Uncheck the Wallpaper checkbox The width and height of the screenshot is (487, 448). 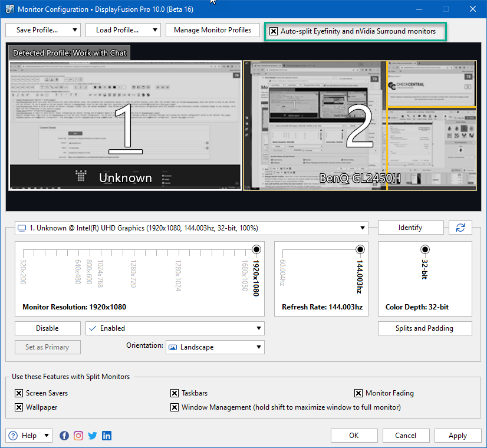pyautogui.click(x=19, y=407)
